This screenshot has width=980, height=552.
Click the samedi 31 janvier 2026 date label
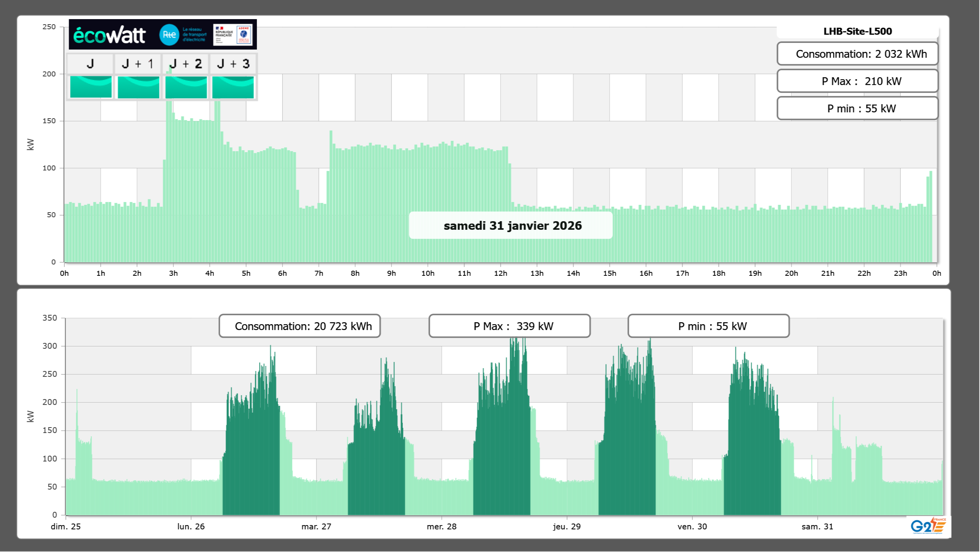pyautogui.click(x=512, y=225)
